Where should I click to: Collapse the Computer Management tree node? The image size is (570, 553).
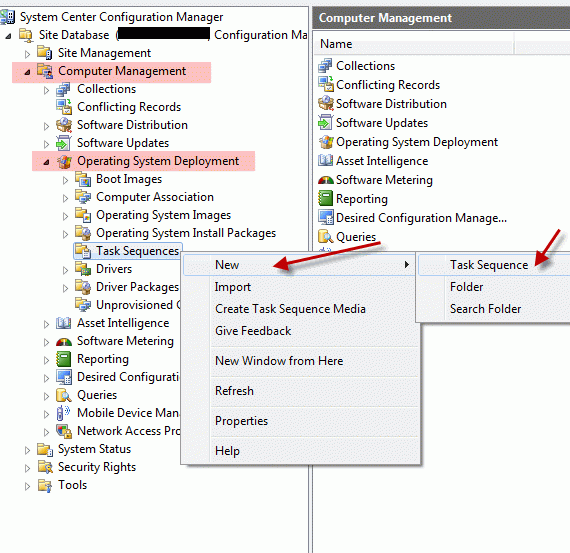tap(27, 72)
